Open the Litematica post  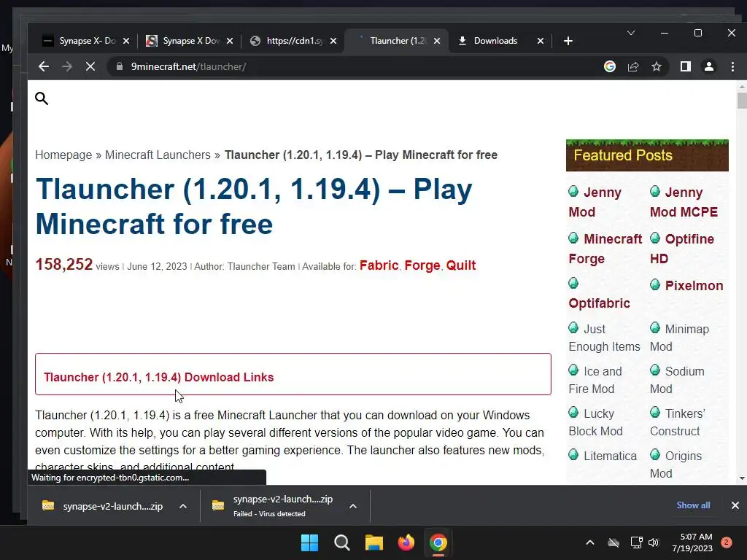tap(610, 456)
